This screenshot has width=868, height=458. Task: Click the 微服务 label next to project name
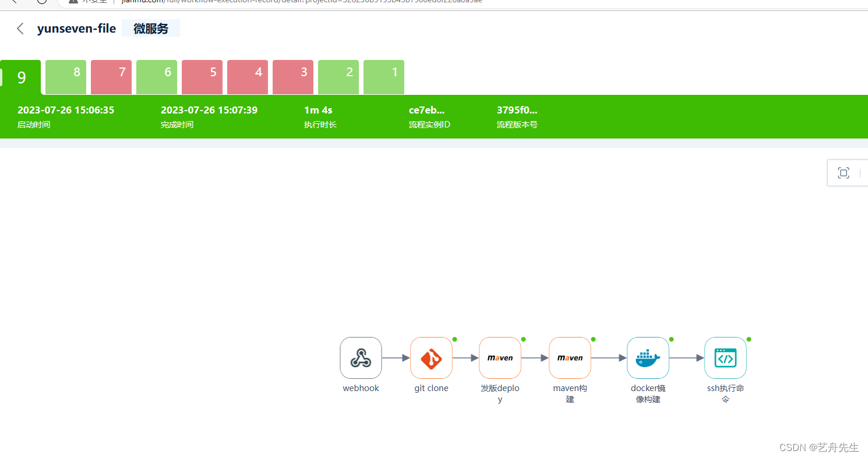(150, 28)
